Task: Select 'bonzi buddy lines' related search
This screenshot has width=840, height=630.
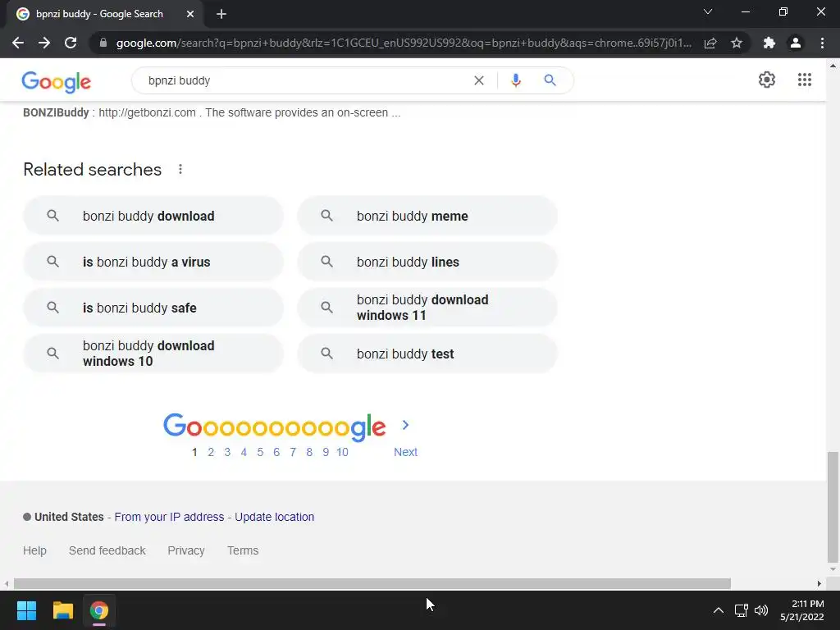Action: [427, 262]
